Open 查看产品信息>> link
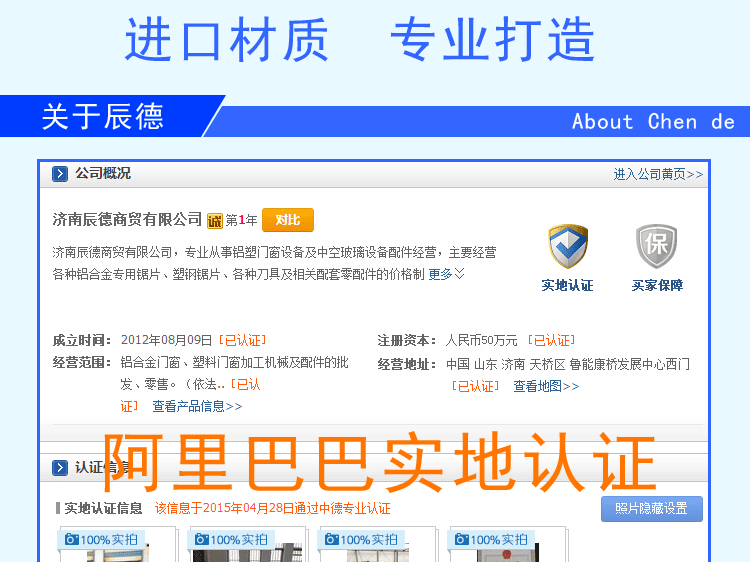This screenshot has height=562, width=750. click(x=197, y=406)
